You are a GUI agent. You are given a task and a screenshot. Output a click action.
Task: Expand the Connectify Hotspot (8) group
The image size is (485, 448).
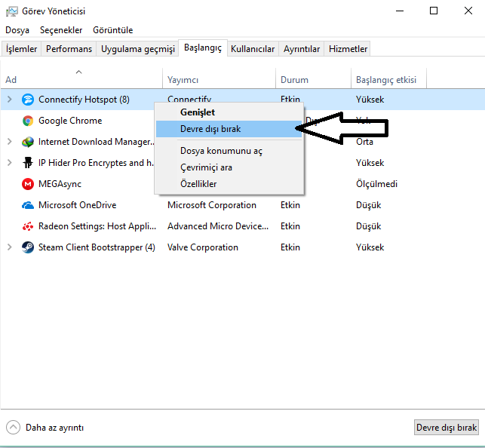10,100
